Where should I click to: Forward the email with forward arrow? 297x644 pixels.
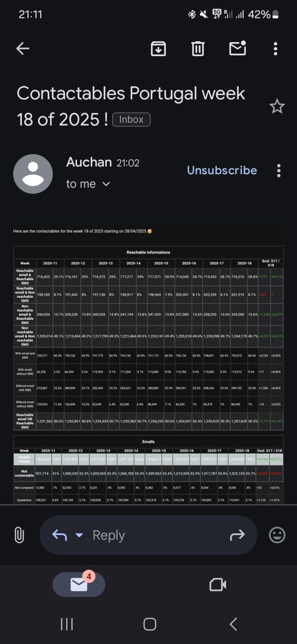point(237,535)
